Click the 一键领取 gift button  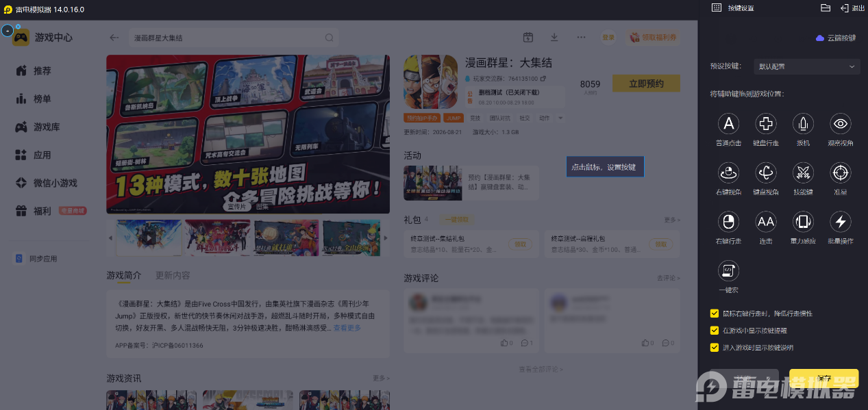click(457, 219)
